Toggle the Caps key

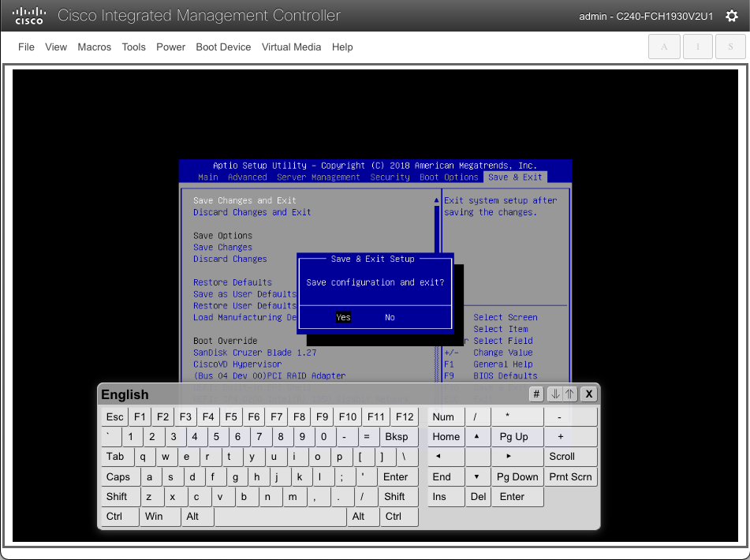coord(121,476)
